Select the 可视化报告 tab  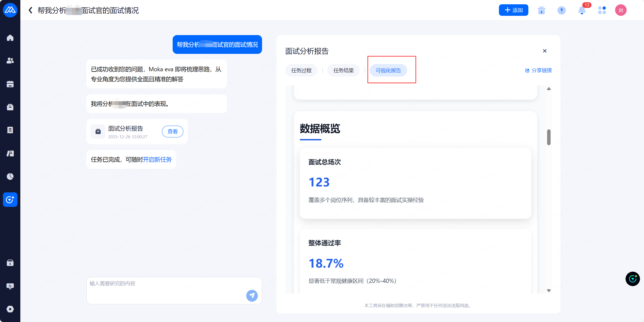click(x=388, y=70)
